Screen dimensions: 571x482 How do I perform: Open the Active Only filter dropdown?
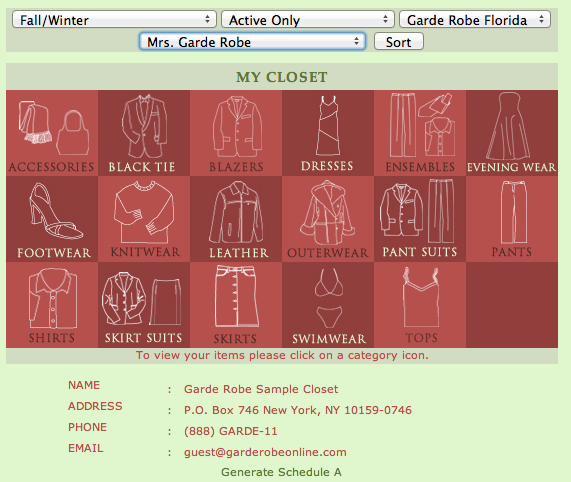[308, 20]
